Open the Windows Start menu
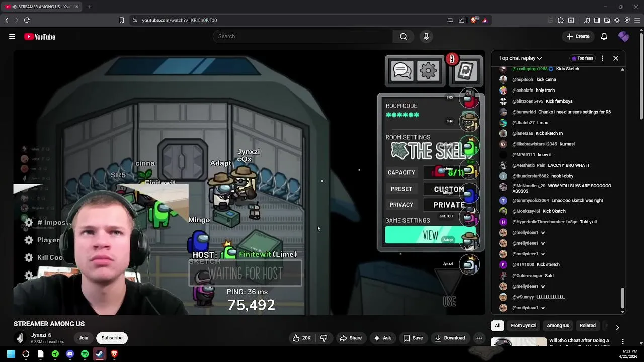 (11, 354)
